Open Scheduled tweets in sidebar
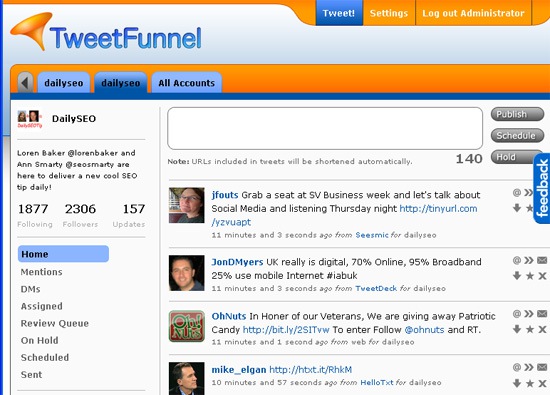Screen dimensions: 550x395 point(45,357)
